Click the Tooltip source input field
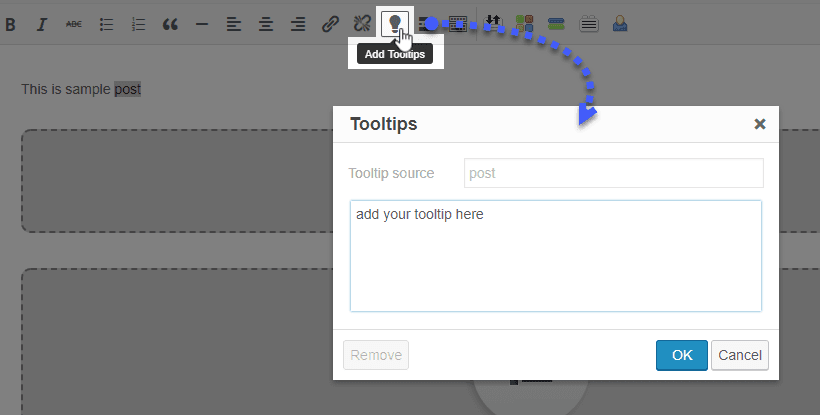Image resolution: width=820 pixels, height=415 pixels. [613, 173]
